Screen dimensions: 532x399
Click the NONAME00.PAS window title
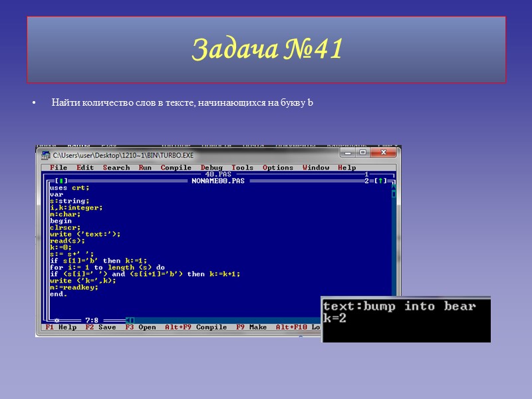click(x=218, y=181)
